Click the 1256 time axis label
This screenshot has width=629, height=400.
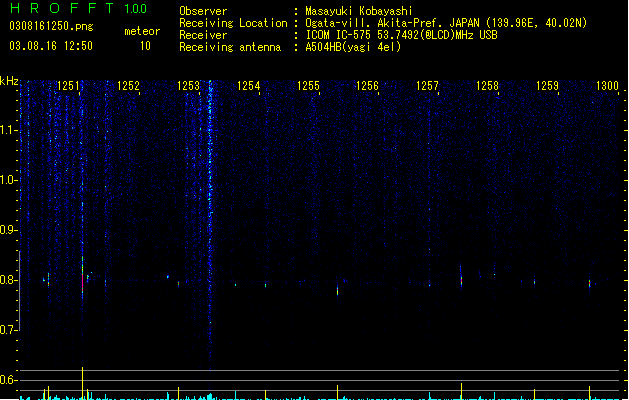pos(367,86)
